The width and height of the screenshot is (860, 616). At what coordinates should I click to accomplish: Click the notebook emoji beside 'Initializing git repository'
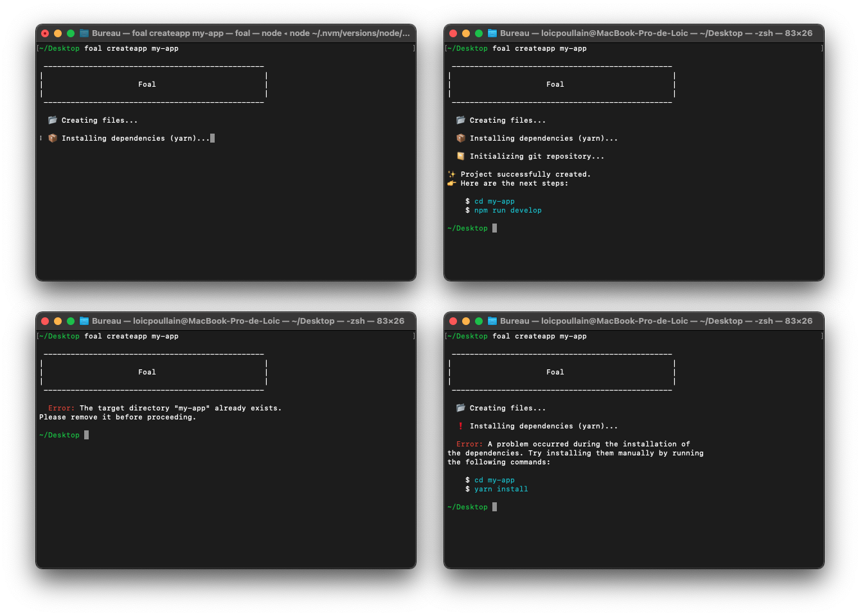click(460, 156)
